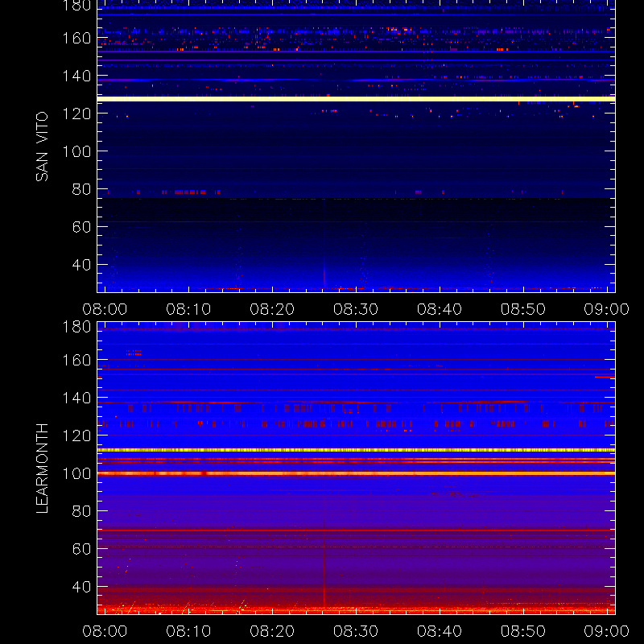Pick the 40 frequency label on Learmonth plot
Image resolution: width=644 pixels, height=644 pixels.
(x=82, y=587)
